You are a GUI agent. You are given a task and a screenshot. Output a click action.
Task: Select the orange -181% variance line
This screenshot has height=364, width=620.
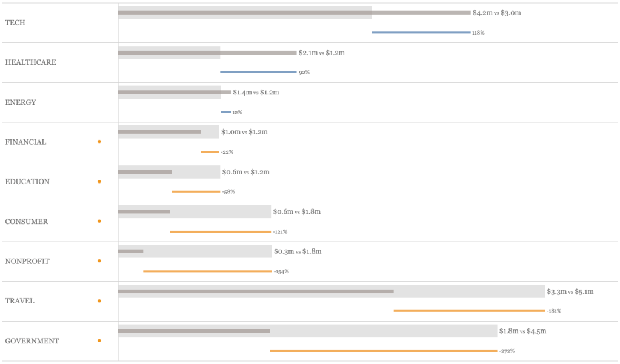point(468,311)
